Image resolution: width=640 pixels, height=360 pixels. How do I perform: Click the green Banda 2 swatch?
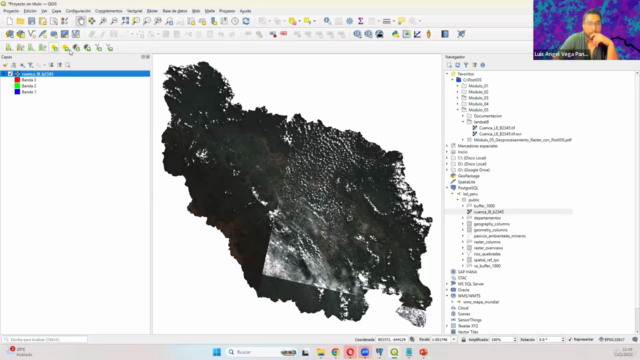click(x=17, y=86)
